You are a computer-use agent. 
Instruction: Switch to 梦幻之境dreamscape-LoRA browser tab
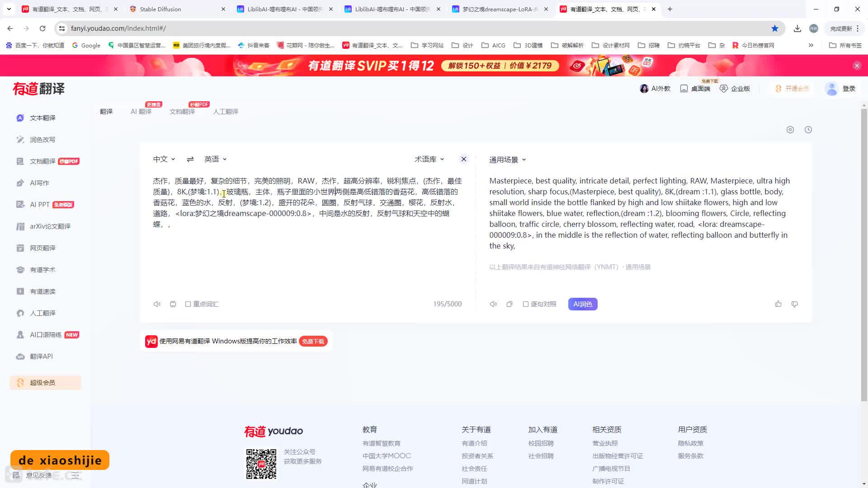500,9
